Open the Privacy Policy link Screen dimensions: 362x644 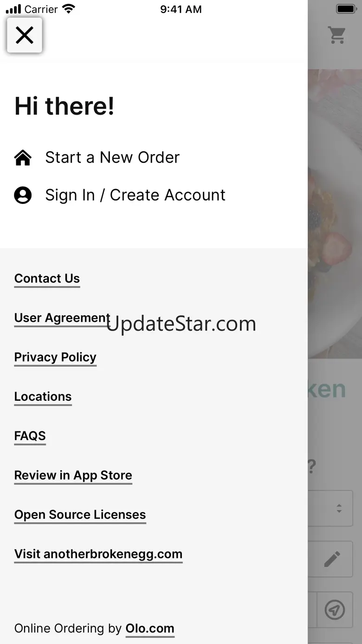click(55, 358)
